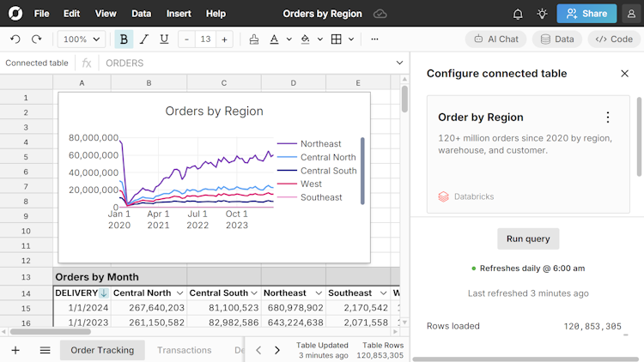Toggle underline formatting
644x362 pixels.
(163, 39)
